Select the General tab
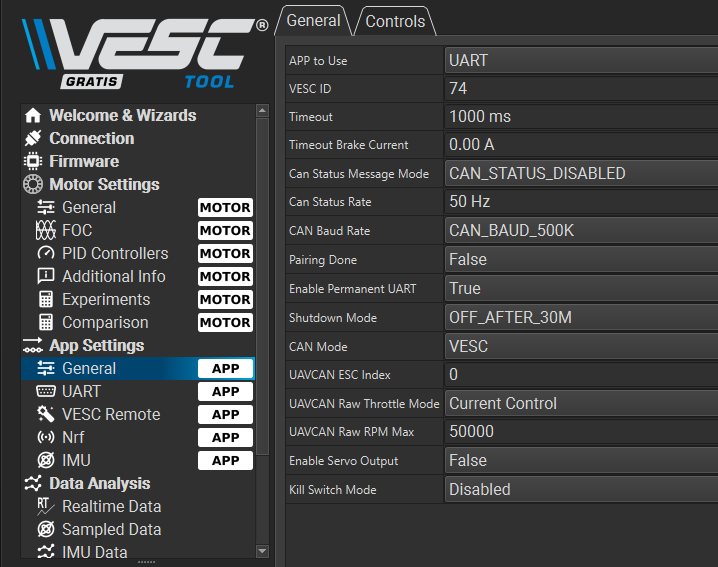718x567 pixels. pos(314,21)
